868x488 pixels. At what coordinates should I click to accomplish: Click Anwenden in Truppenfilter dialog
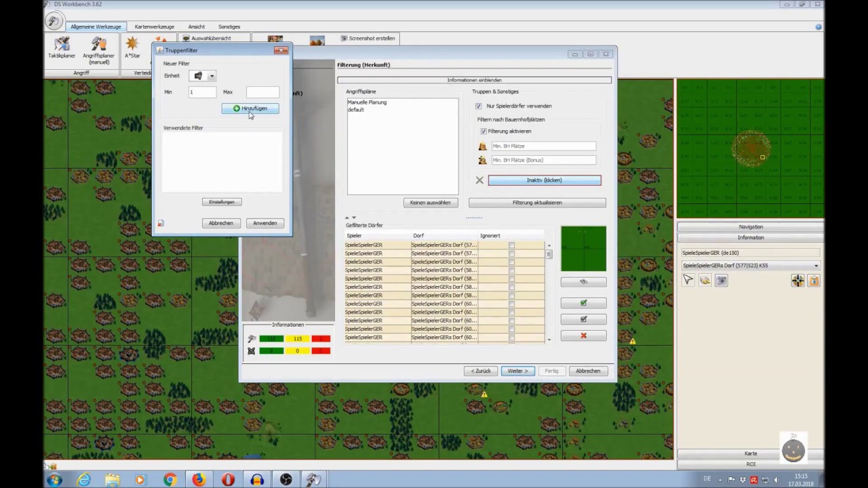click(264, 223)
